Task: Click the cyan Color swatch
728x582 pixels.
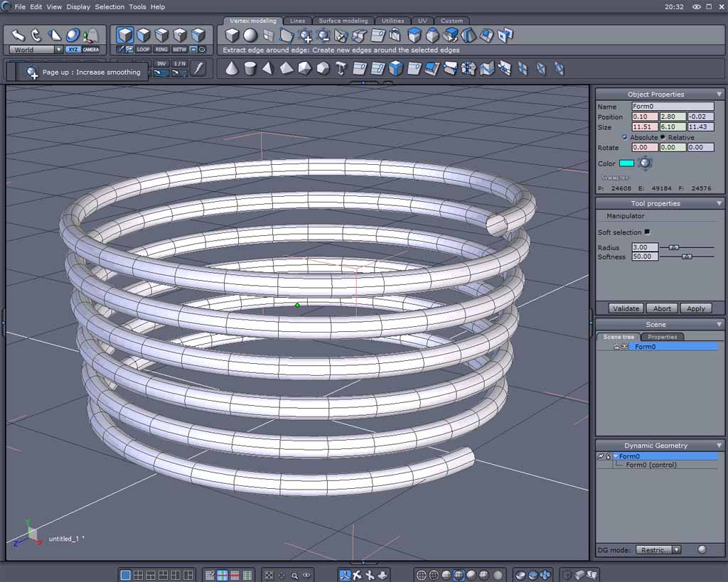Action: [x=626, y=163]
